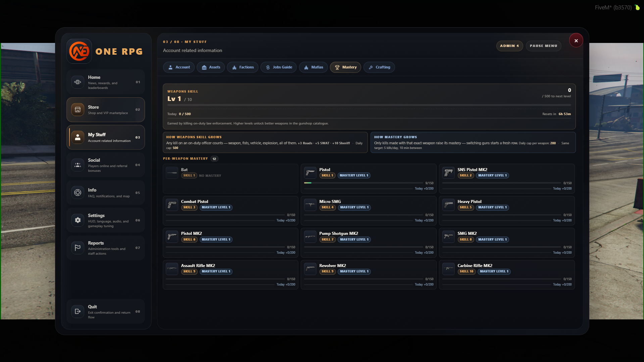Click the Micro SMG SKILL 4 badge
Screen dimensions: 644x362
pyautogui.click(x=327, y=207)
